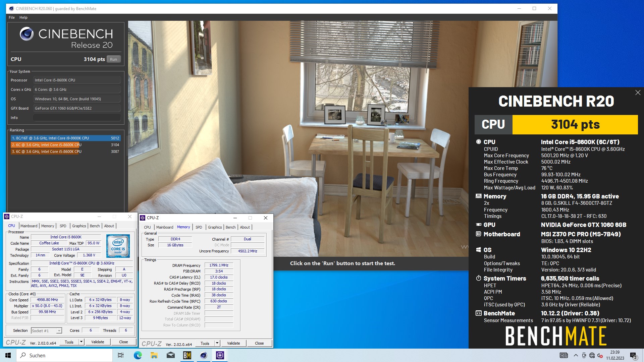Expand Tools dropdown arrow in right CPU-Z
Image resolution: width=644 pixels, height=362 pixels.
(x=217, y=343)
